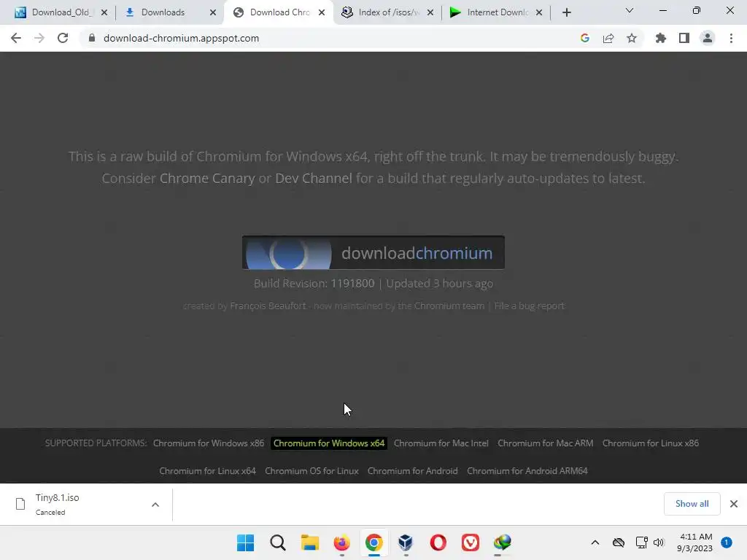Open Internet Download Manager taskbar icon
The image size is (747, 560).
pyautogui.click(x=502, y=542)
